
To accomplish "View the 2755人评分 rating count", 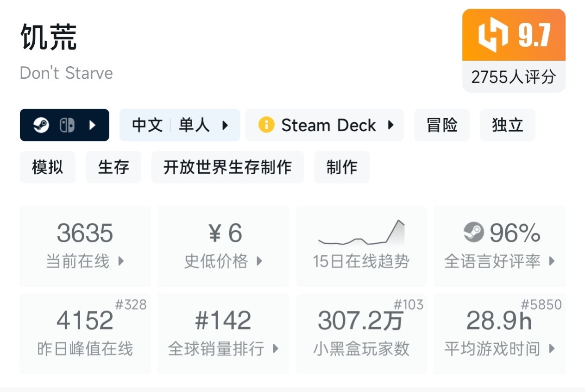I will coord(514,77).
